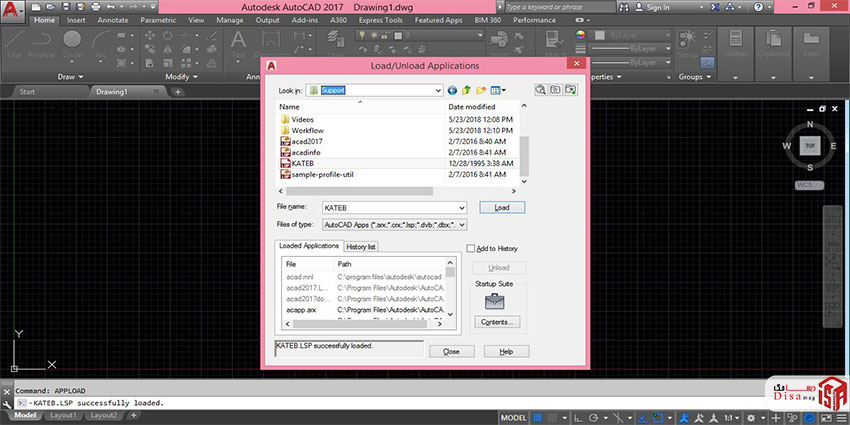Viewport: 850px width, 425px height.
Task: Open the Videos folder
Action: pos(302,119)
